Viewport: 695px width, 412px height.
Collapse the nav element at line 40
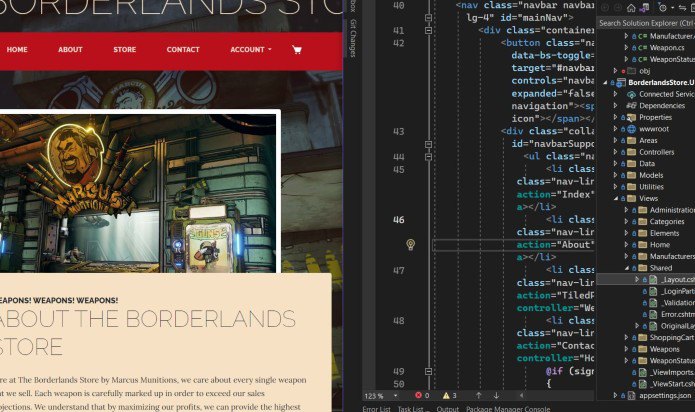coord(428,18)
